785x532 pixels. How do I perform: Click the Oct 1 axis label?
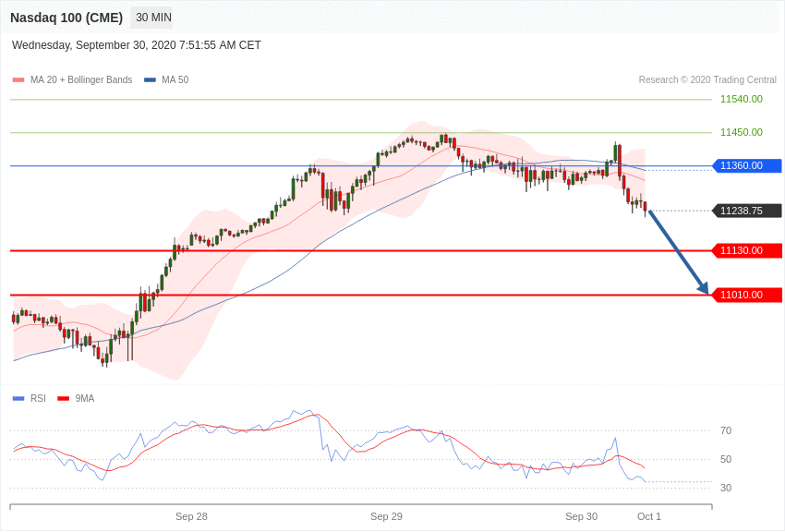pos(649,516)
